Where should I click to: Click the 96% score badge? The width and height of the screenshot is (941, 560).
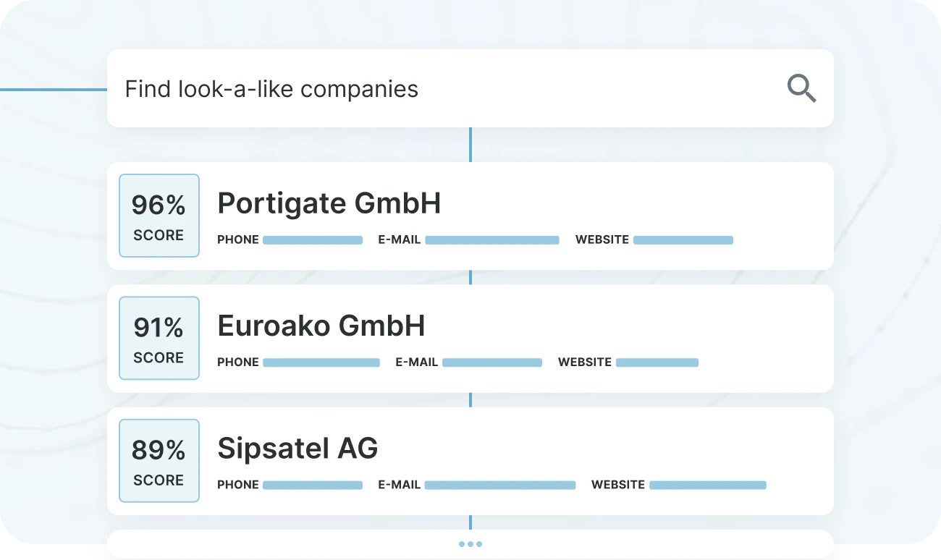159,216
